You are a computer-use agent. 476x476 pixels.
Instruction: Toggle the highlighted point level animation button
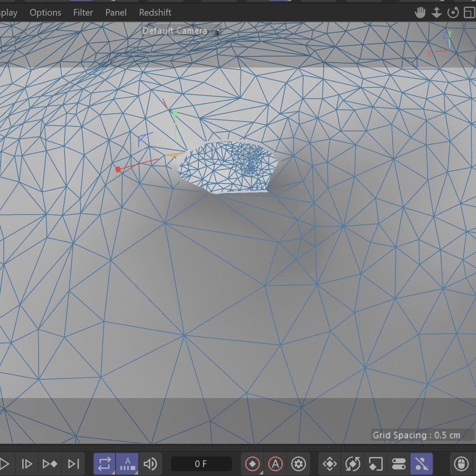[422, 463]
